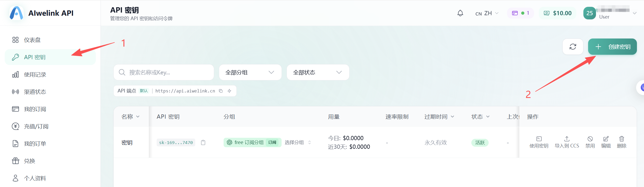
Task: Click the floating widget at right edge
Action: point(641,87)
